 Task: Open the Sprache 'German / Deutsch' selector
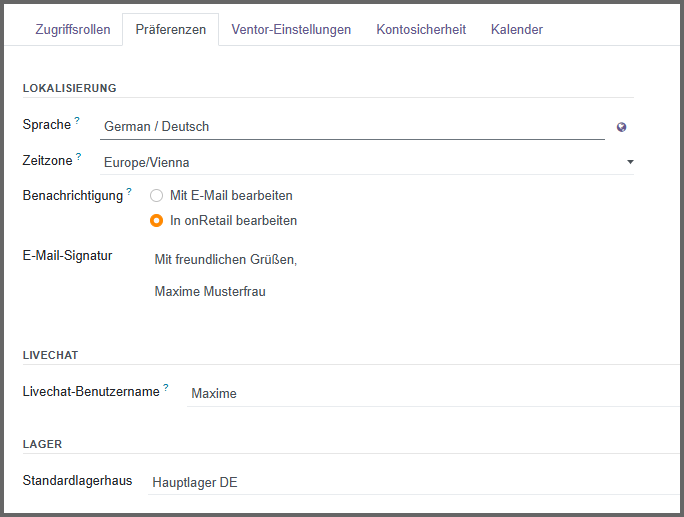350,127
